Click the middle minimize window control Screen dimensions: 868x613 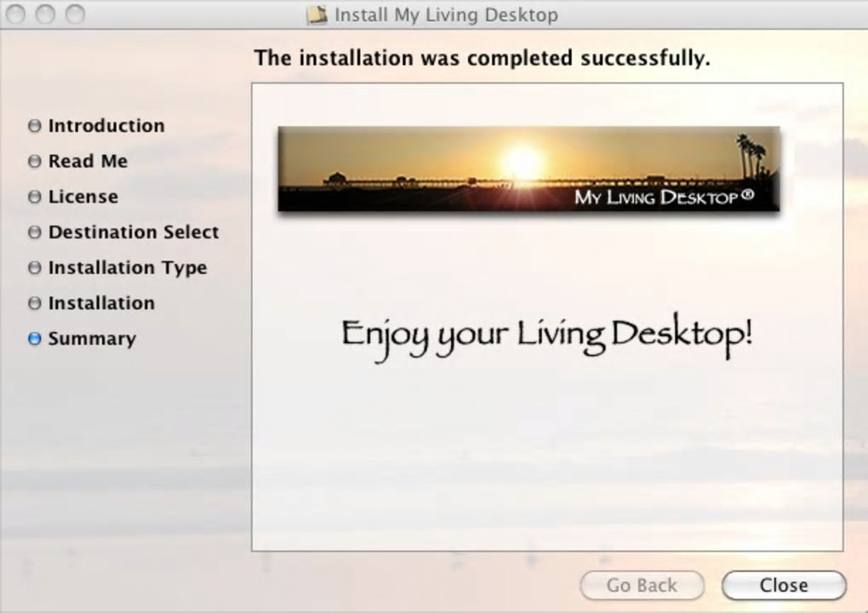(45, 14)
